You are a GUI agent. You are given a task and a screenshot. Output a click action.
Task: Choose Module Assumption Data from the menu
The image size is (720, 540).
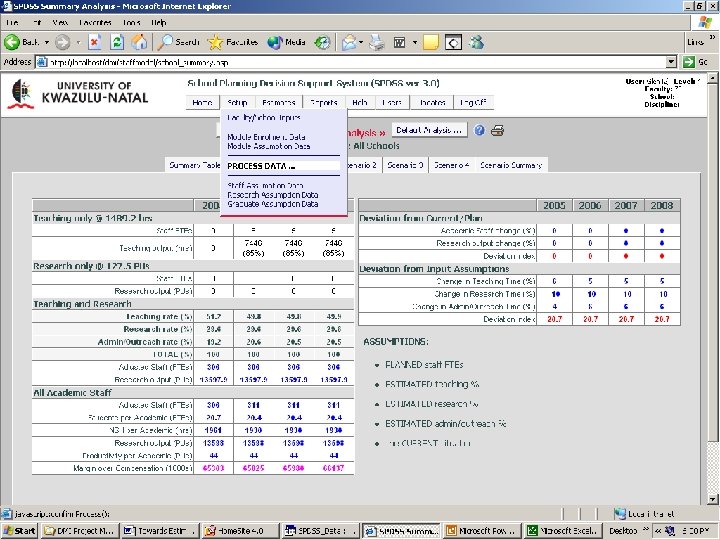click(x=269, y=146)
